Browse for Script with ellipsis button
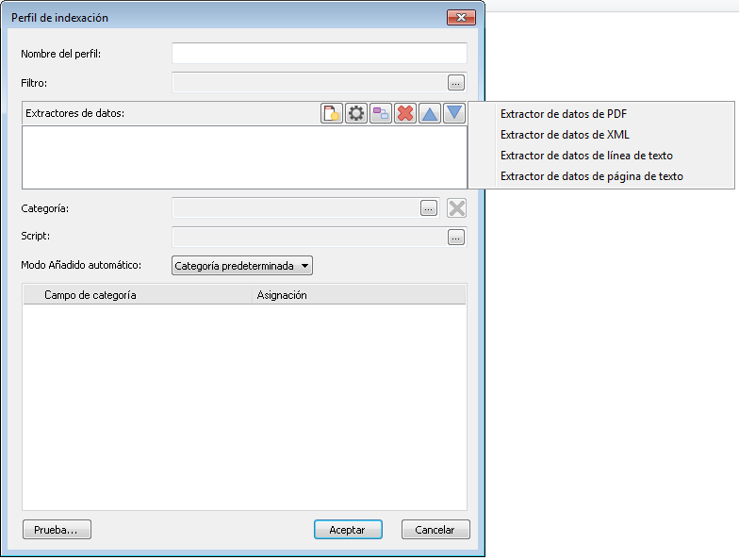The height and width of the screenshot is (560, 739). coord(456,238)
